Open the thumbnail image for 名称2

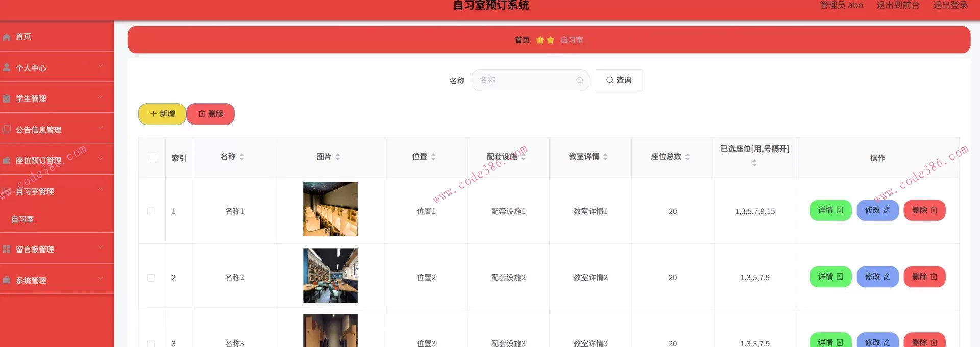coord(330,276)
